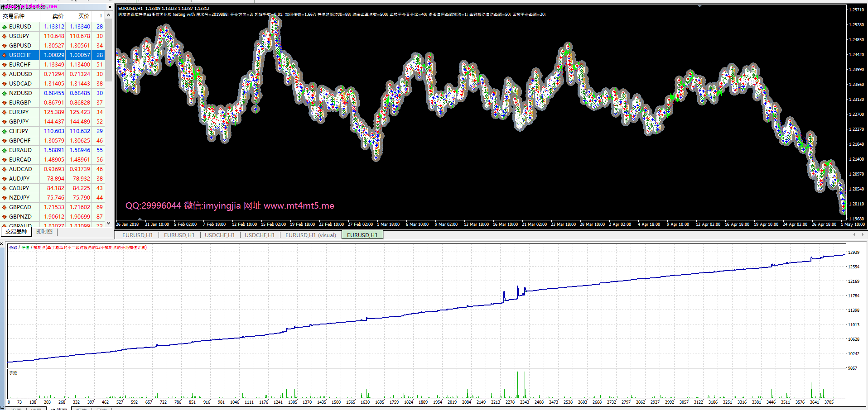The height and width of the screenshot is (410, 868).
Task: Click EURJPY bid price 125.389
Action: click(x=54, y=112)
